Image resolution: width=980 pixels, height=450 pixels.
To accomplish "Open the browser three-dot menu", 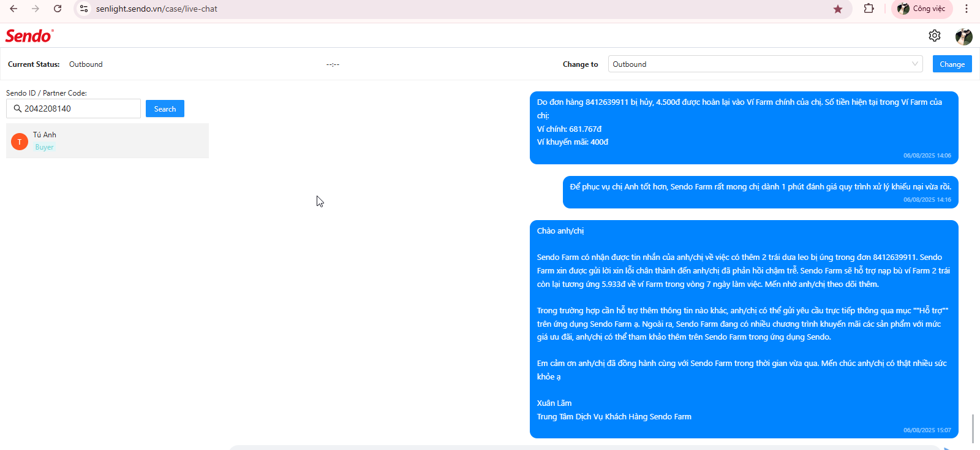I will [967, 9].
